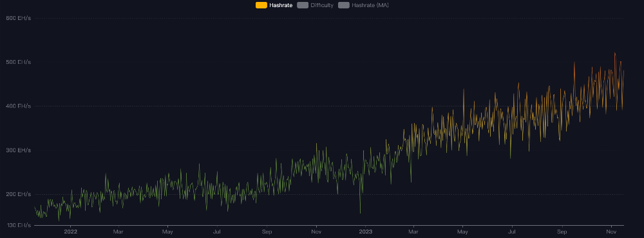Click the gray Difficulty legend swatch
The height and width of the screenshot is (238, 644).
pyautogui.click(x=303, y=5)
